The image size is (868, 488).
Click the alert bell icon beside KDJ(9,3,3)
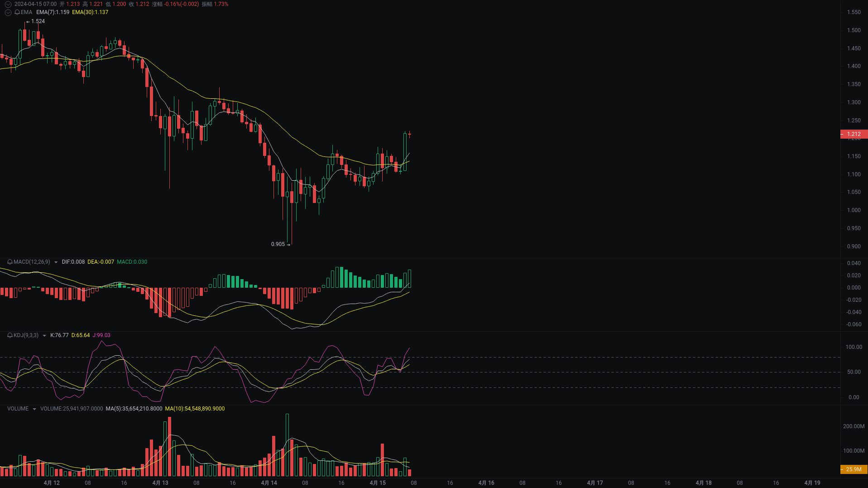9,335
